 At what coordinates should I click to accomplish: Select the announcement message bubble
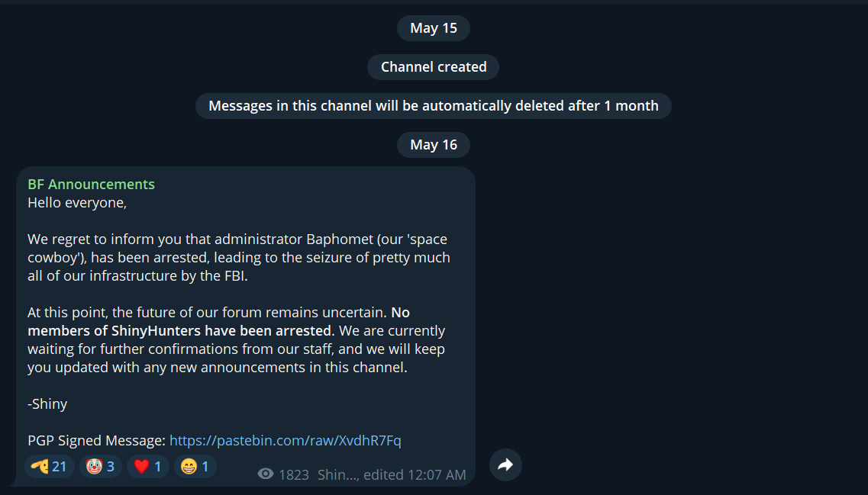(x=244, y=320)
